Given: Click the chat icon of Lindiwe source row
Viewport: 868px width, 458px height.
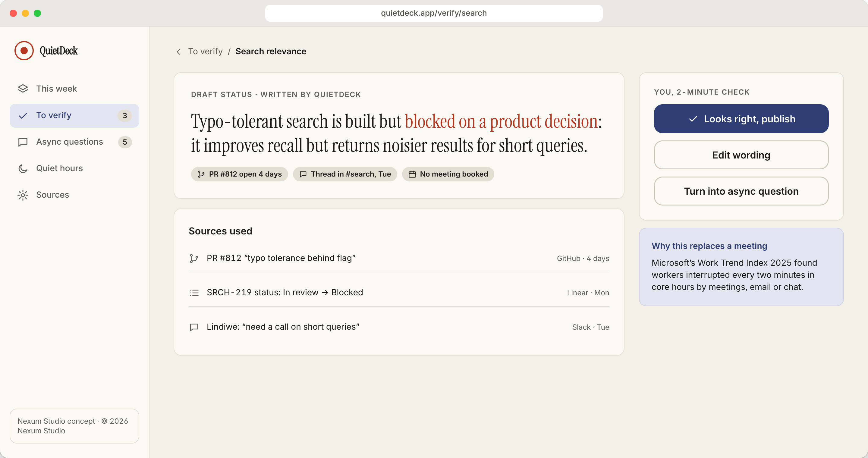Looking at the screenshot, I should (194, 327).
